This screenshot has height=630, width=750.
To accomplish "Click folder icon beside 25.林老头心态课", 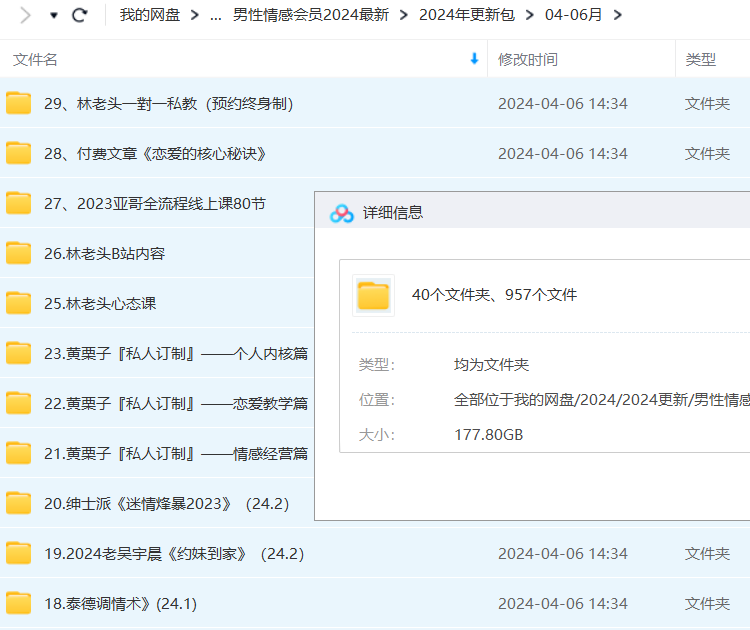I will coord(19,303).
